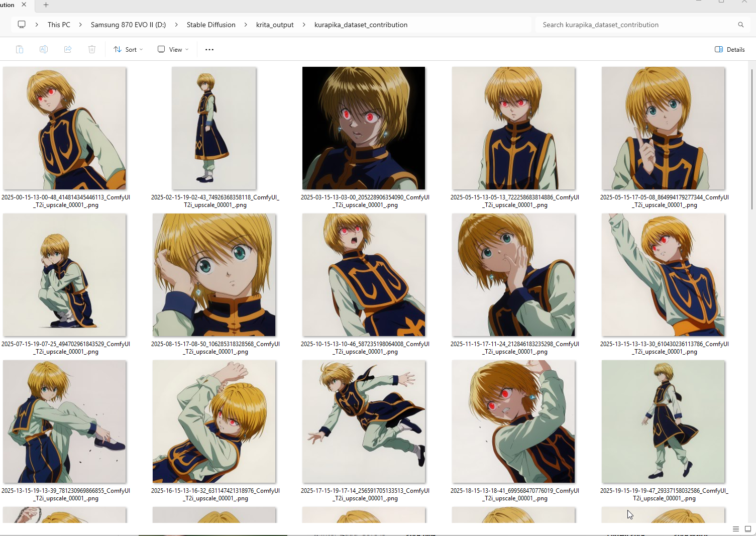Screen dimensions: 756x536
Task: Open a new tab with plus button
Action: tap(46, 5)
